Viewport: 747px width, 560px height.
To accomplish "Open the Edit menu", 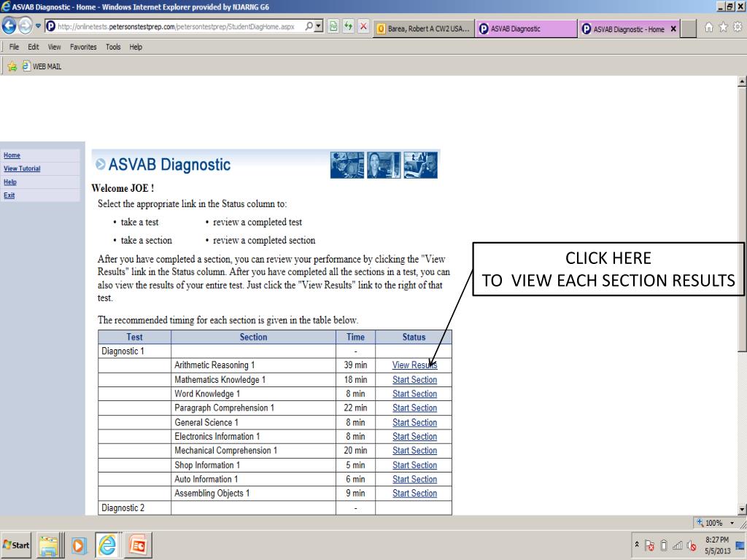I will 34,47.
